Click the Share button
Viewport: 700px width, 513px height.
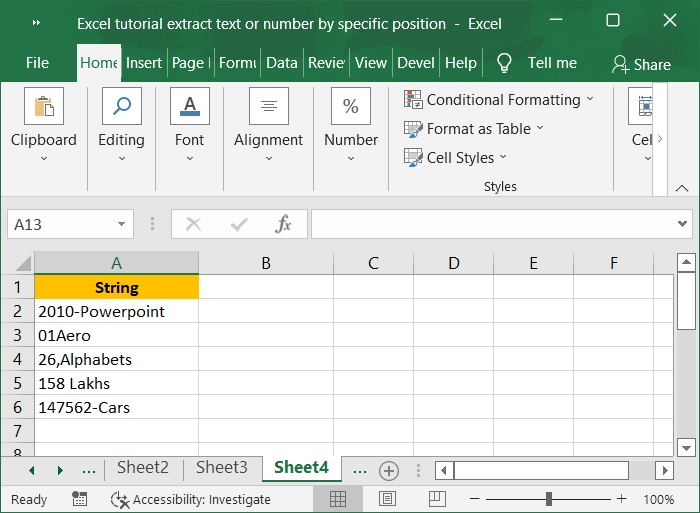click(x=641, y=64)
